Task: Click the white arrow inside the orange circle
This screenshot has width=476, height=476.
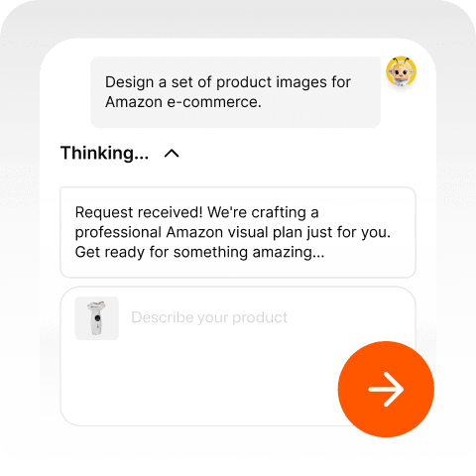Action: 386,389
